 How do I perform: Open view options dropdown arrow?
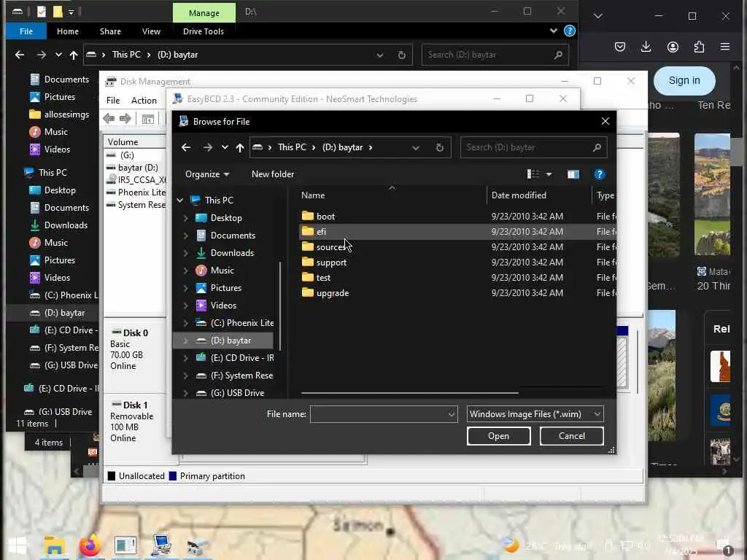click(x=549, y=174)
